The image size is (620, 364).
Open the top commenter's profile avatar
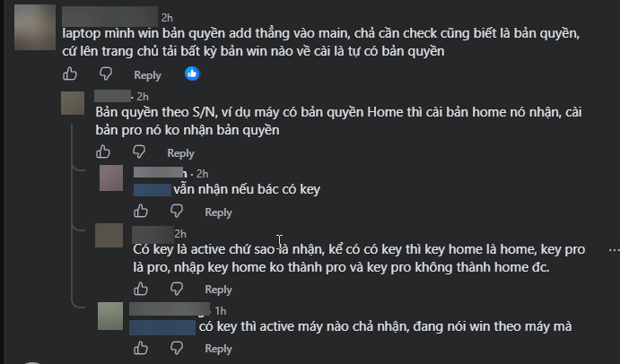point(35,27)
